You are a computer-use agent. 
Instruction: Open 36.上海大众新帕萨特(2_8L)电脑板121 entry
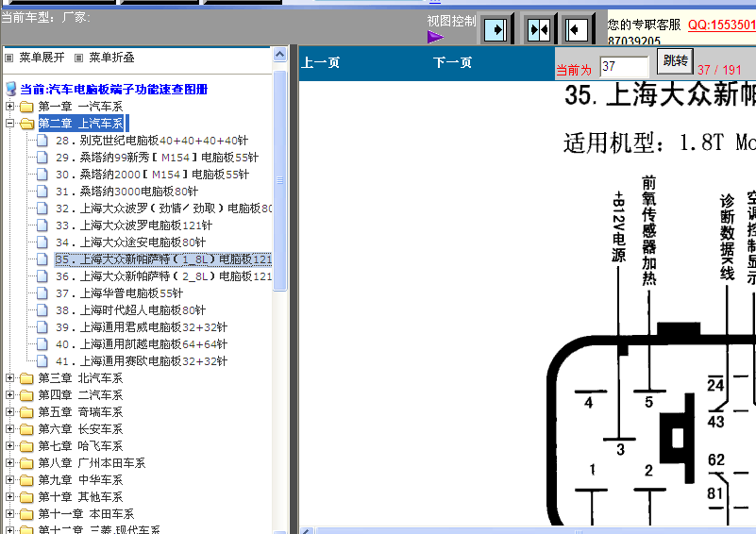(163, 276)
